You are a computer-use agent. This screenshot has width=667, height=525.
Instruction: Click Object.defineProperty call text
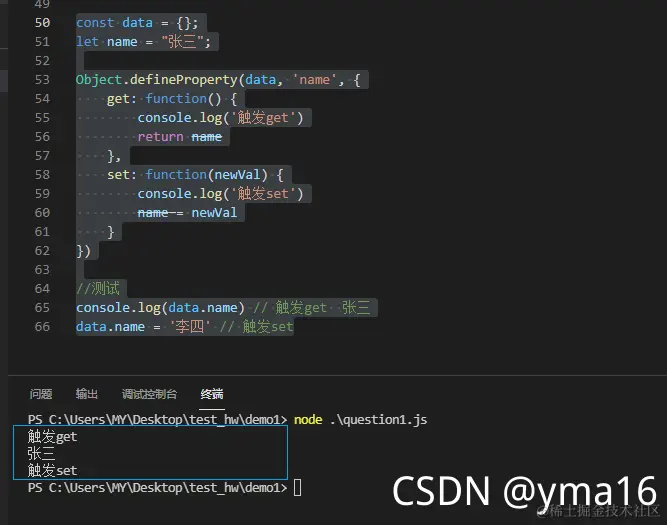click(218, 80)
